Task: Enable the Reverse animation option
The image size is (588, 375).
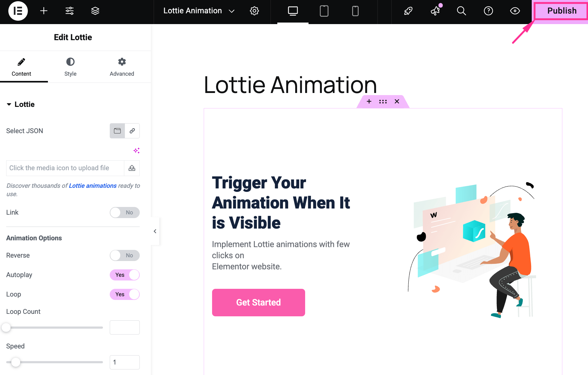Action: click(x=125, y=255)
